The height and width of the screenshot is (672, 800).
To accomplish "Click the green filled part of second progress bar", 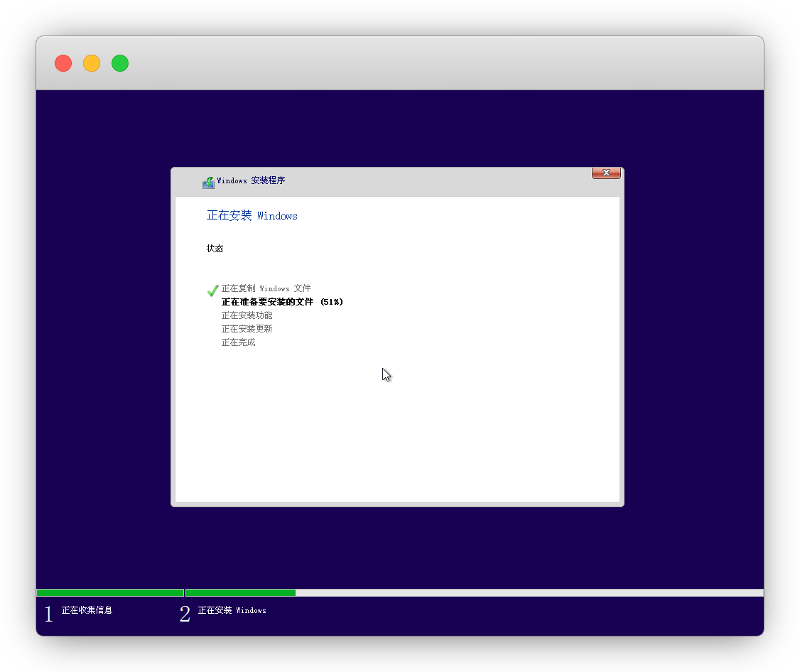I will click(240, 592).
